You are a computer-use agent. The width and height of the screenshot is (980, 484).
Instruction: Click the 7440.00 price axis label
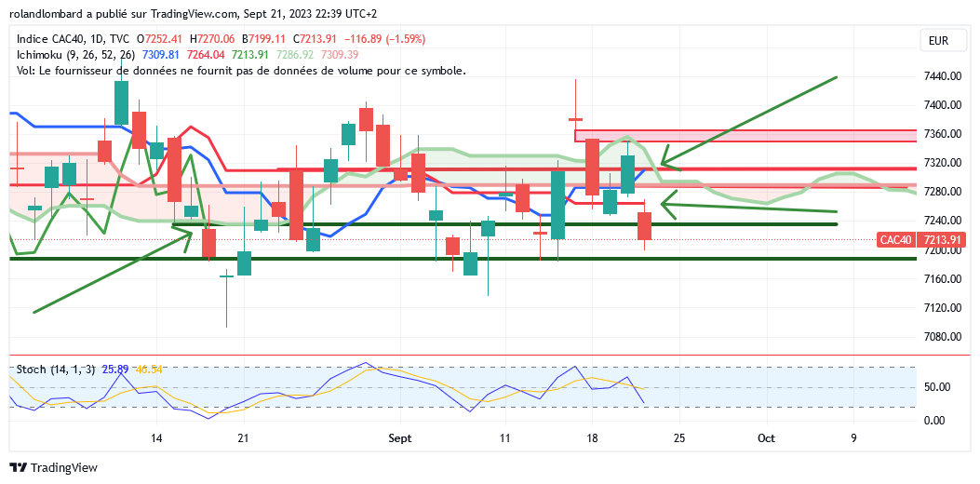943,76
